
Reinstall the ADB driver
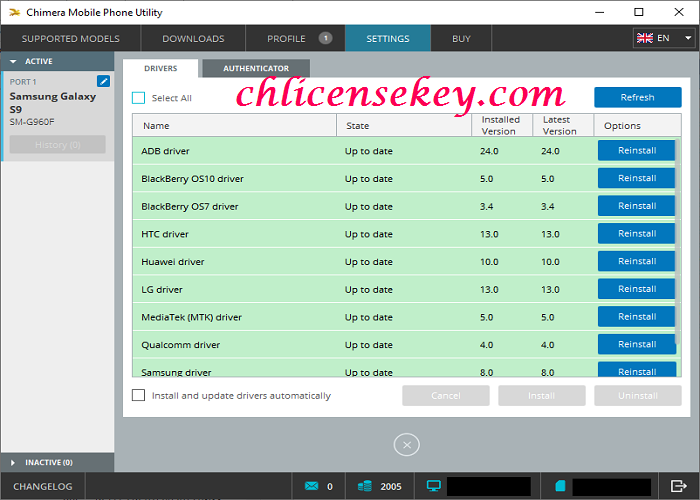tap(637, 150)
